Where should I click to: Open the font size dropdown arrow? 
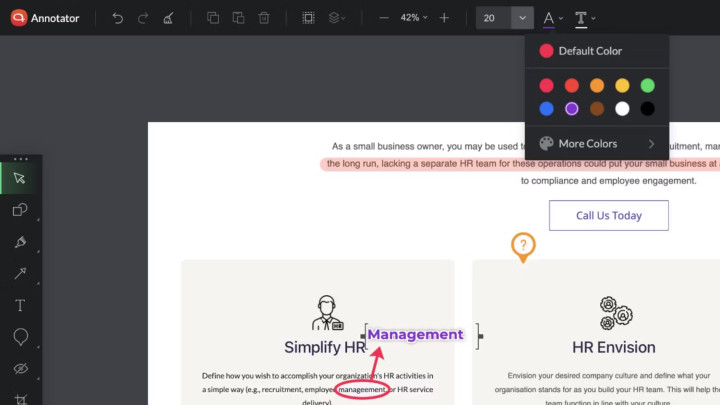coord(522,18)
